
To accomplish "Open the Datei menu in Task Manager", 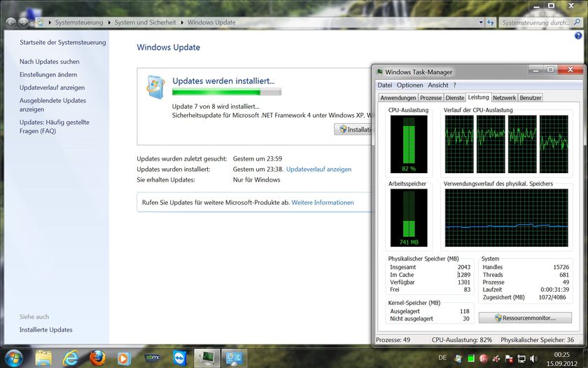I will [x=385, y=86].
